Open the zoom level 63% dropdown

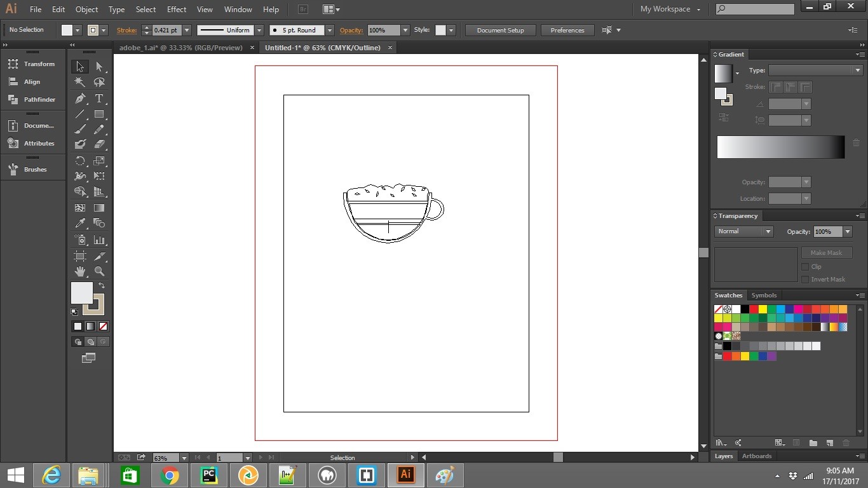click(184, 457)
